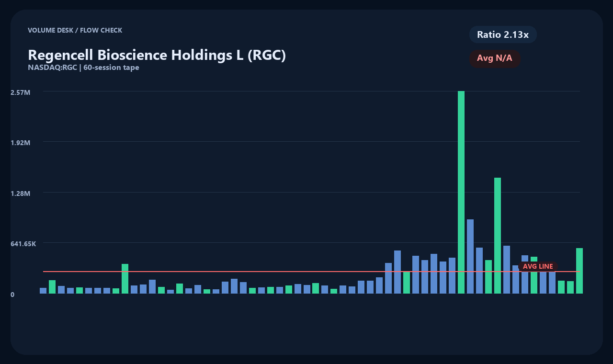Screen dimensions: 613x364
Task: Click the 641.65K axis label
Action: pos(23,244)
